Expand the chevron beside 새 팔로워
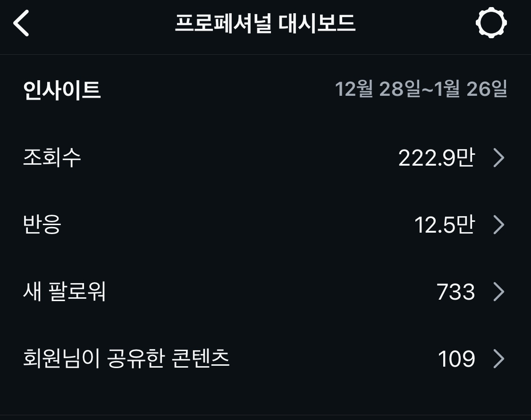 coord(498,292)
